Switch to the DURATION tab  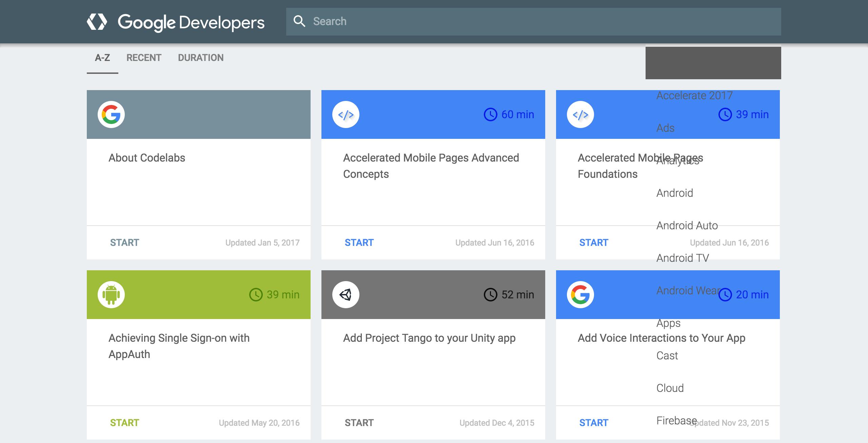(201, 58)
